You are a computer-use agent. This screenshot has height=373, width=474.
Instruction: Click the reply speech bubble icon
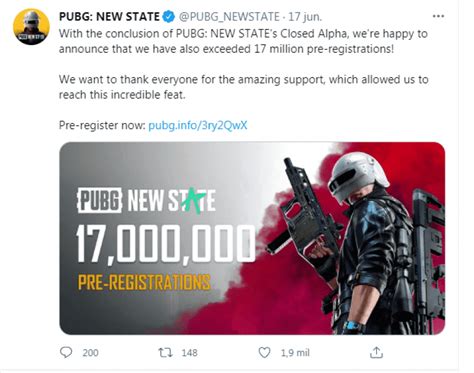[x=66, y=352]
